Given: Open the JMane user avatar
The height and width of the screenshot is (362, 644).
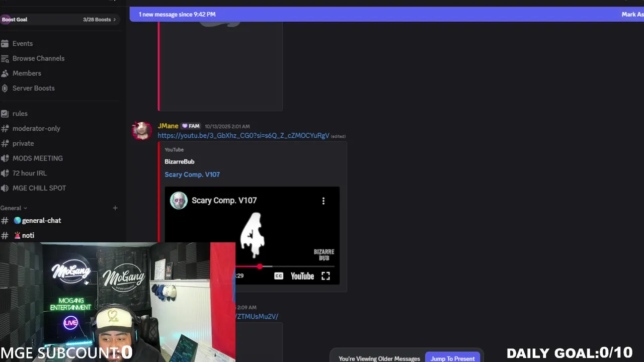Looking at the screenshot, I should [142, 131].
